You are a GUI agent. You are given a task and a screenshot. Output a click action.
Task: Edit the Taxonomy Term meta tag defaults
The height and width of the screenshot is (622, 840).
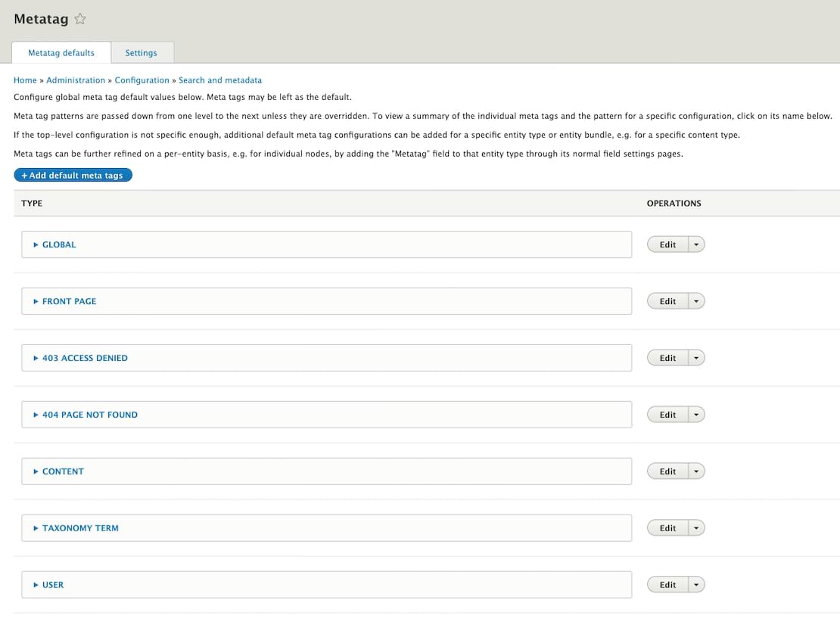point(667,529)
